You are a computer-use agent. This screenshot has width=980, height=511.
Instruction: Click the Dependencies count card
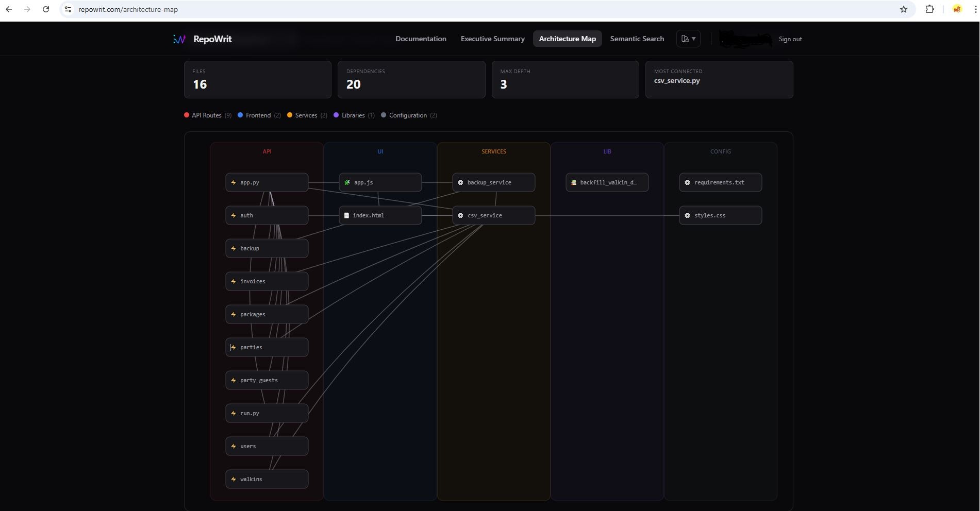(411, 80)
